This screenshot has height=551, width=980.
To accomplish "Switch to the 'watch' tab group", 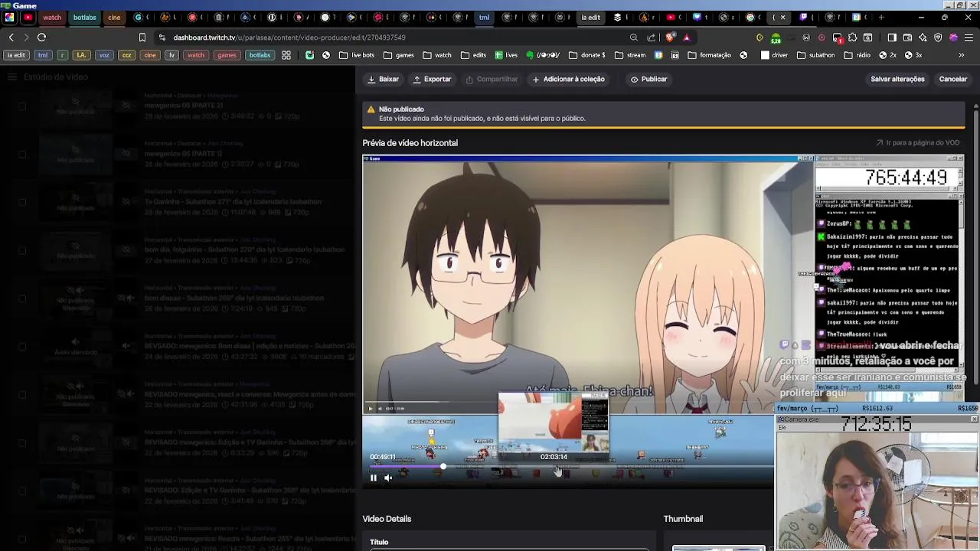I will click(x=52, y=17).
